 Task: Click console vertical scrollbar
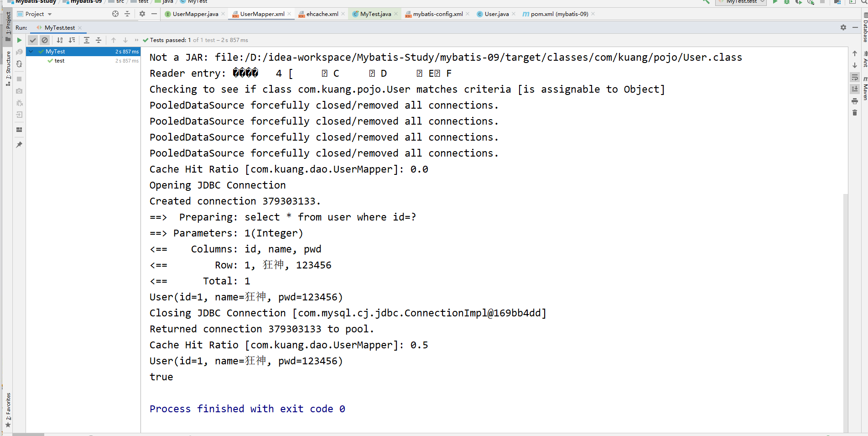[x=846, y=313]
